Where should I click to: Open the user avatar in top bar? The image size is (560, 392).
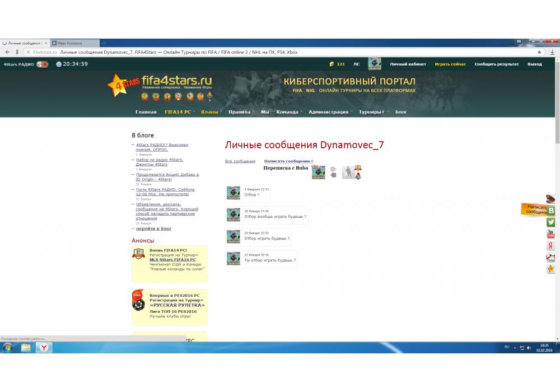point(374,64)
